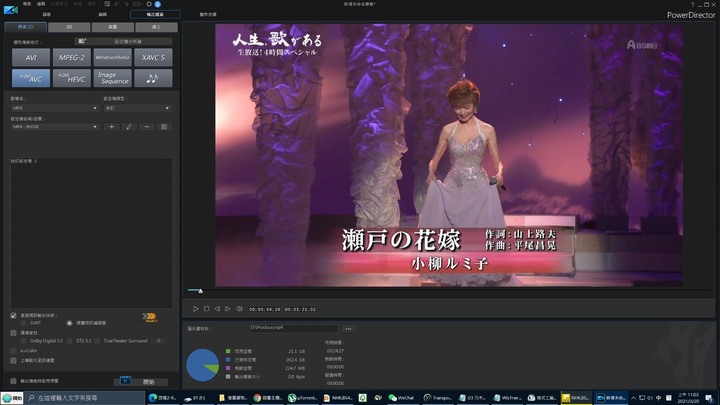720x405 pixels.
Task: Open the File menu
Action: (27, 4)
